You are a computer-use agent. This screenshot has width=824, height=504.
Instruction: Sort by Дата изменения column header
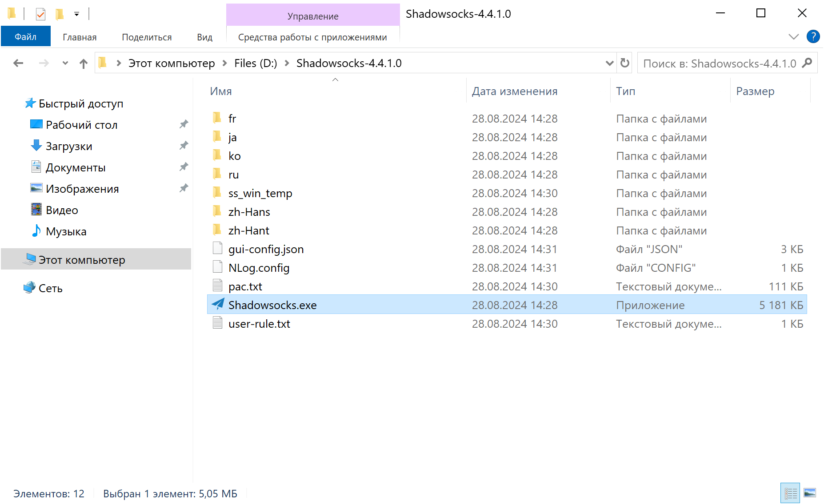tap(539, 91)
